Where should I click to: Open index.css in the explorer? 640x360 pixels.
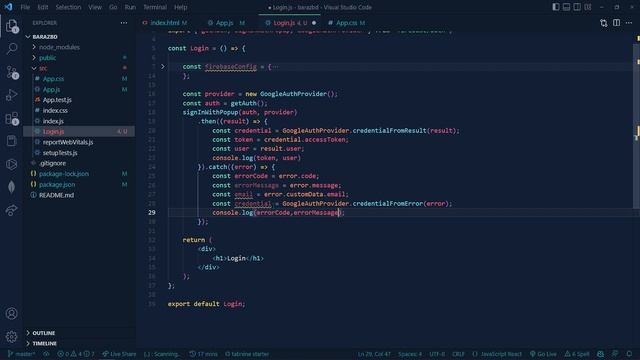pos(55,111)
